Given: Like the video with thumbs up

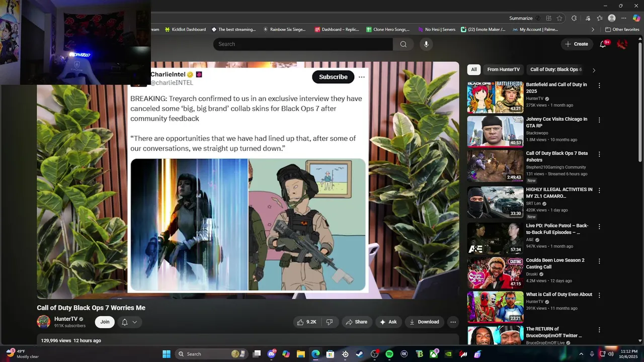Looking at the screenshot, I should click(307, 322).
